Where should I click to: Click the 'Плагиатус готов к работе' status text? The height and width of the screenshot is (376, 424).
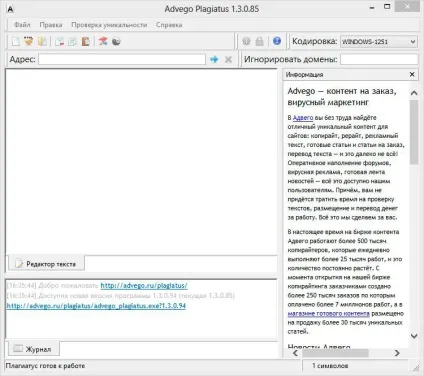tap(45, 366)
